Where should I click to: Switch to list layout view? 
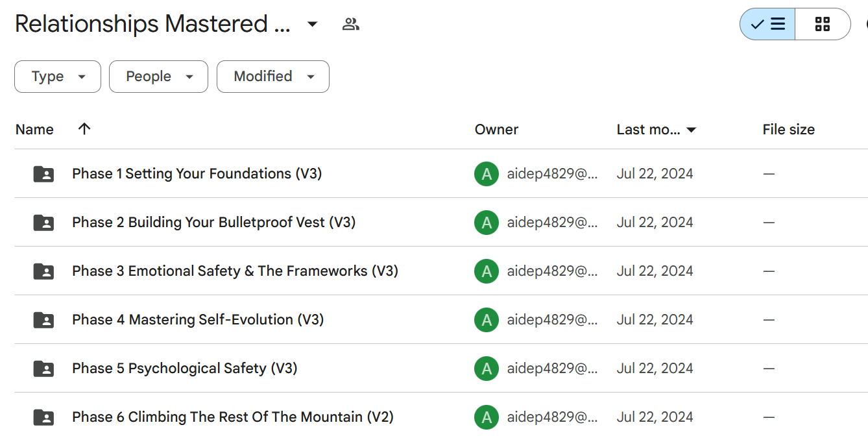click(x=768, y=25)
